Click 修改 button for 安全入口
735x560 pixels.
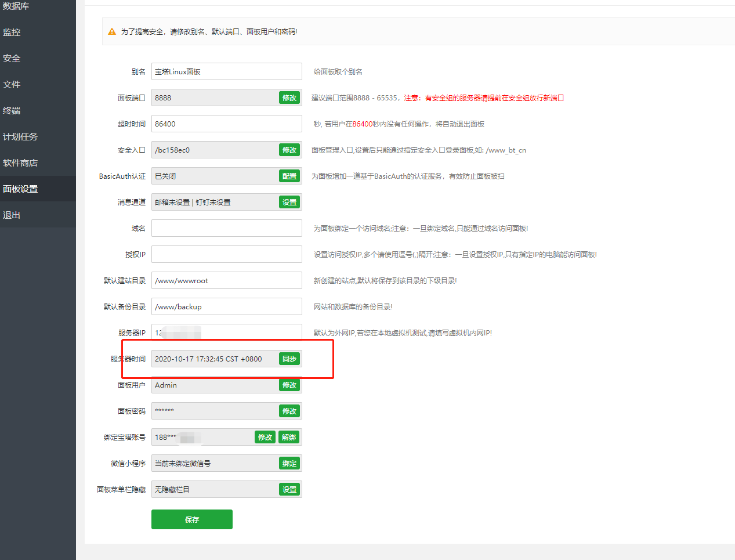pos(289,150)
